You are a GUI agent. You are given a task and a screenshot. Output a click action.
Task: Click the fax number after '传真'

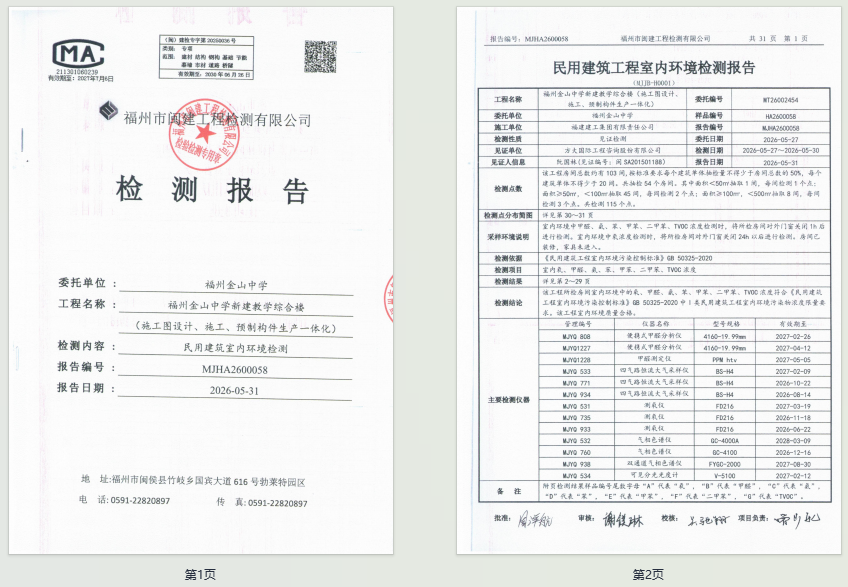(277, 503)
